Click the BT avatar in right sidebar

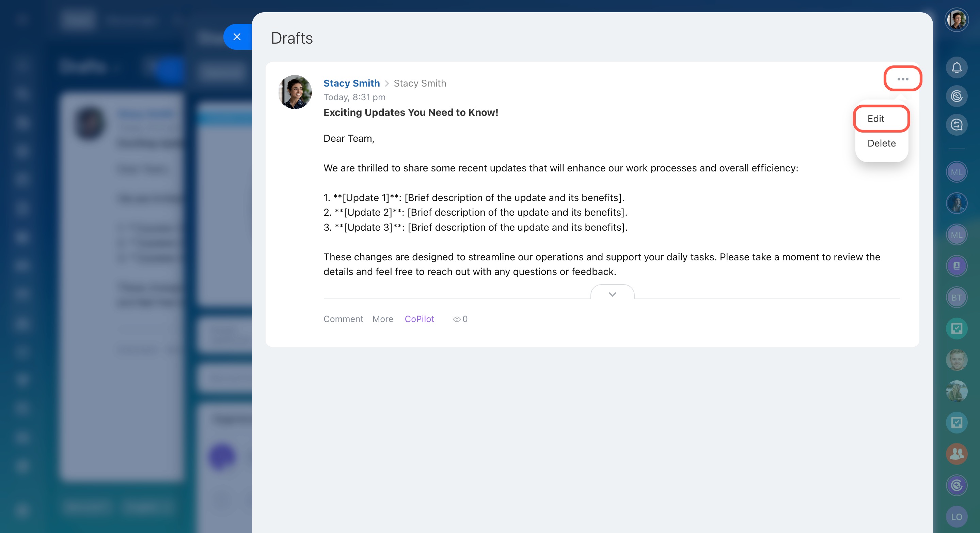[956, 297]
